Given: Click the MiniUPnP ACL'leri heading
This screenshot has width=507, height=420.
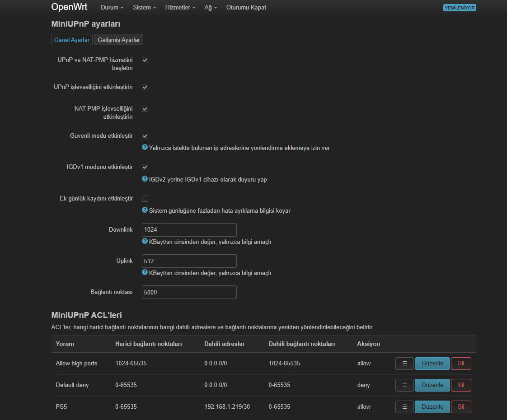Looking at the screenshot, I should tap(86, 315).
